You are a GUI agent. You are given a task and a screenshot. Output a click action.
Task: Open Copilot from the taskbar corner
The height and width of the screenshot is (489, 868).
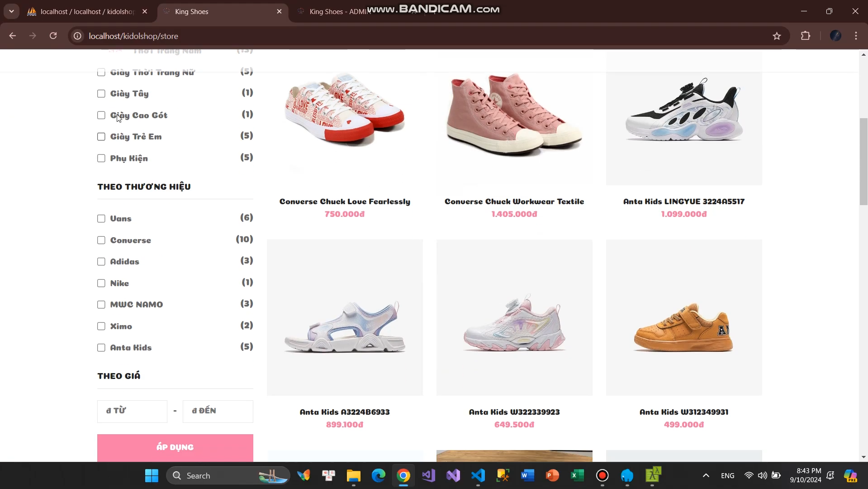[850, 475]
